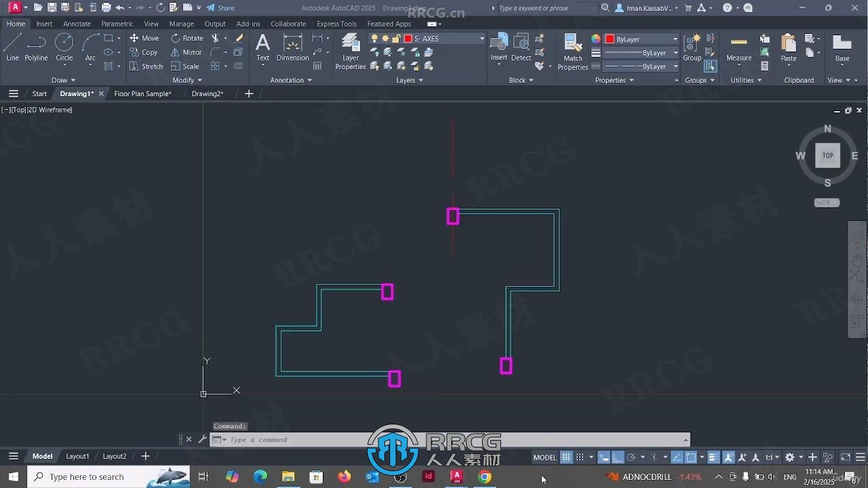
Task: Insert a table from Annotation panel
Action: click(x=317, y=66)
